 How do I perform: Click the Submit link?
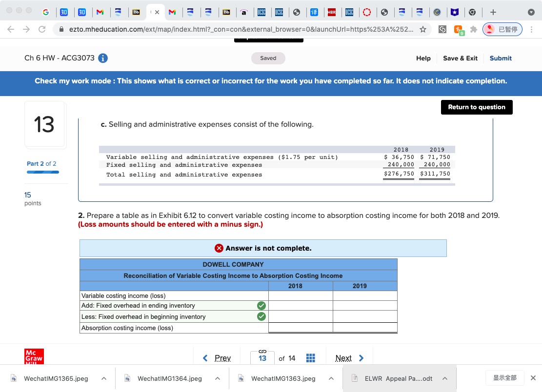point(501,58)
